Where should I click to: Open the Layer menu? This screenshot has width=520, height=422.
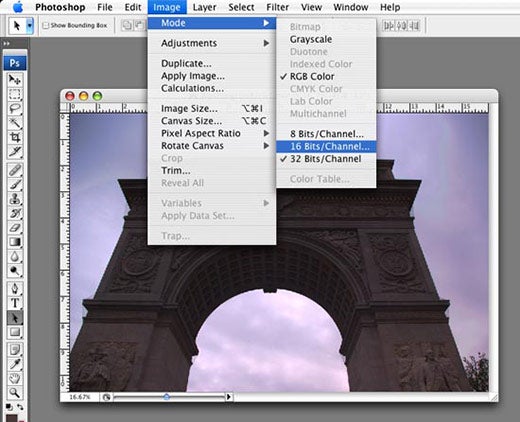pos(204,7)
